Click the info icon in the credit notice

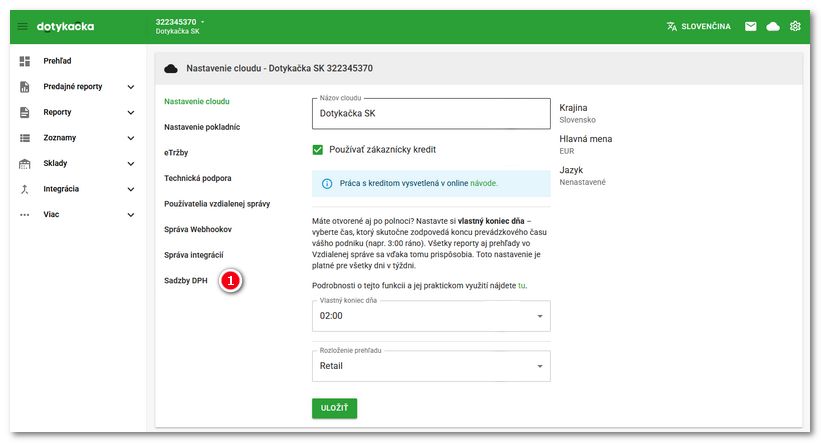point(327,184)
